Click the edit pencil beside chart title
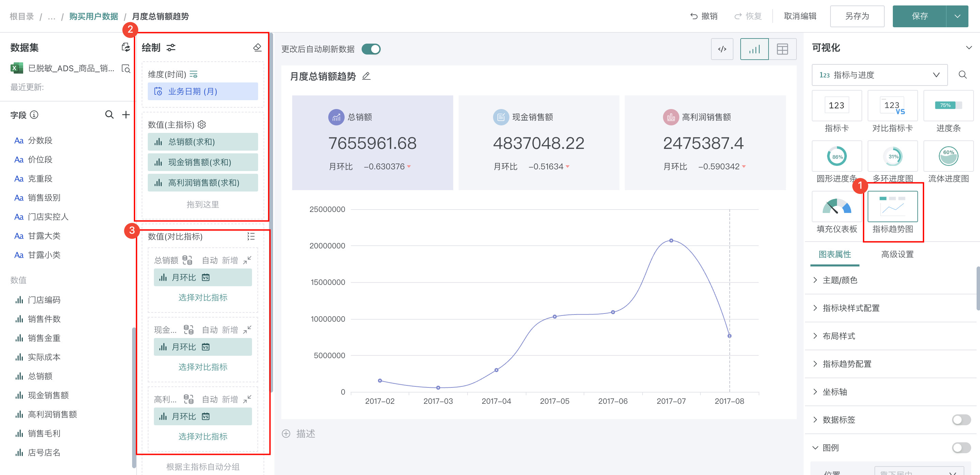980x475 pixels. [x=366, y=76]
